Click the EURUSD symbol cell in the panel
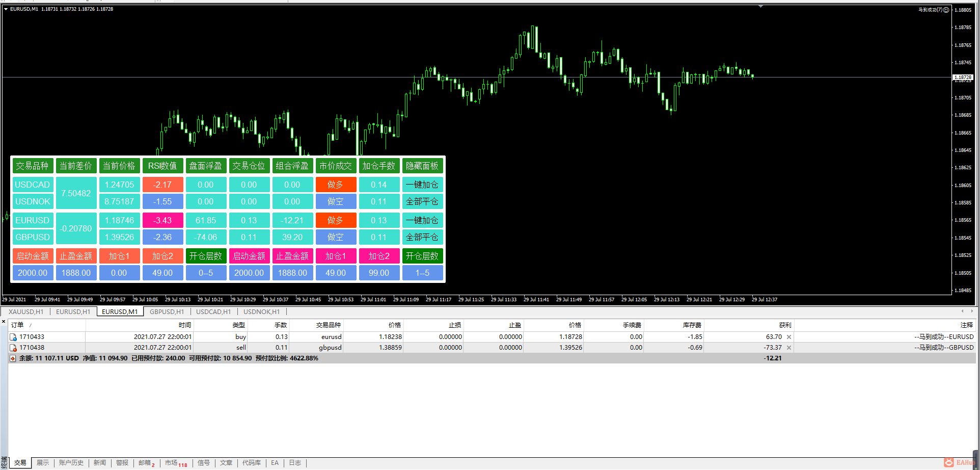980x470 pixels. (33, 220)
